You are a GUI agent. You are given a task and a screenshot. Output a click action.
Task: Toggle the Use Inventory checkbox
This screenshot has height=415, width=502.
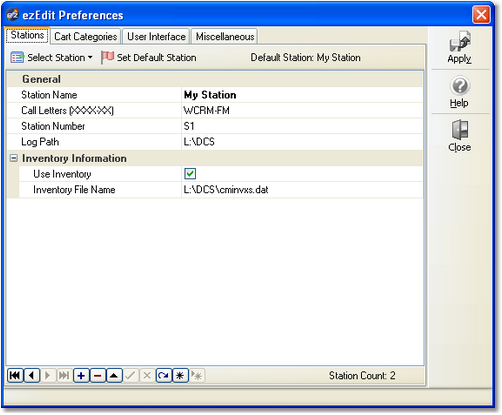click(x=190, y=174)
